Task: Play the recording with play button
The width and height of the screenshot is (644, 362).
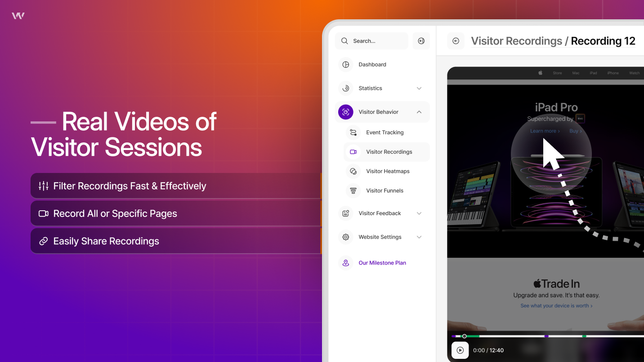Action: pyautogui.click(x=460, y=350)
